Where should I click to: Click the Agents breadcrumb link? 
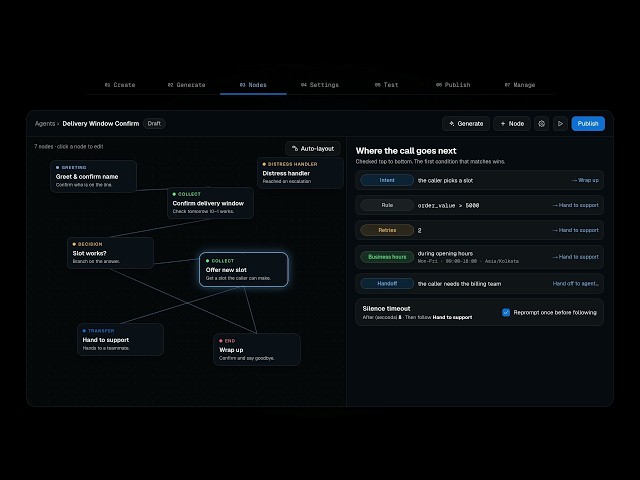[x=45, y=124]
